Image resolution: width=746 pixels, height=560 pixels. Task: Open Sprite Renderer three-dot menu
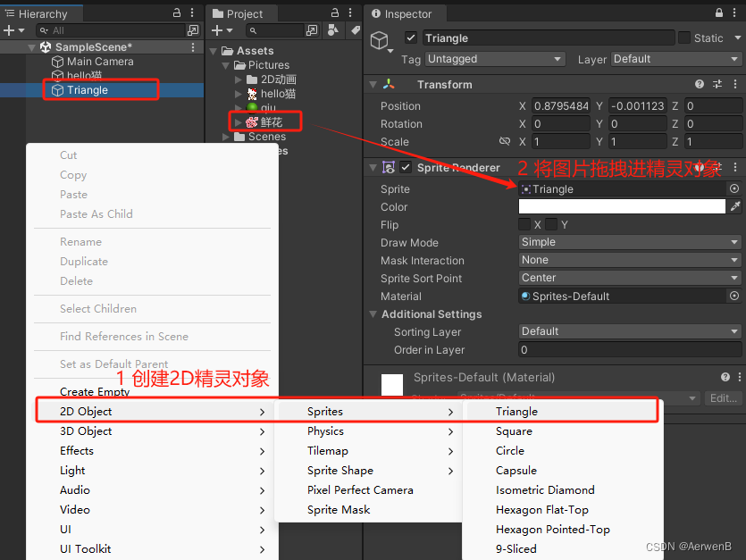(x=735, y=167)
